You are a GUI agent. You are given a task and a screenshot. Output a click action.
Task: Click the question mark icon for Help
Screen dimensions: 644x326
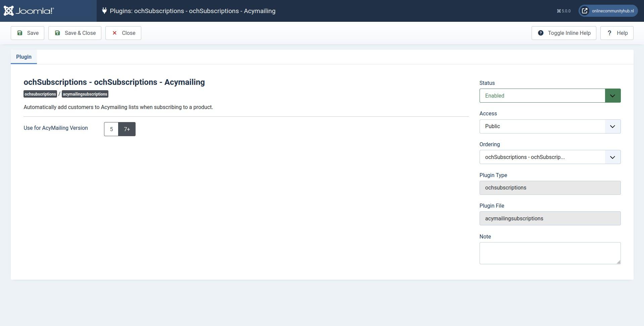tap(609, 33)
